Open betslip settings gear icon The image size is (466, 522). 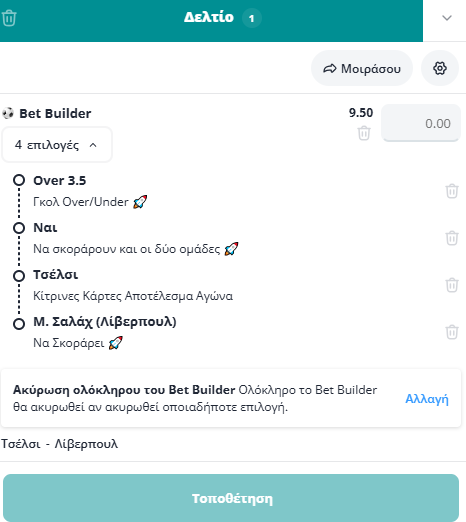[x=440, y=68]
